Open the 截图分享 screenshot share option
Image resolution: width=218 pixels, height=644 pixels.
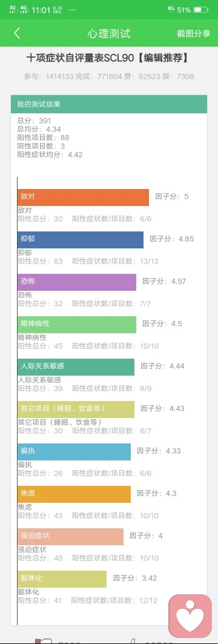193,34
